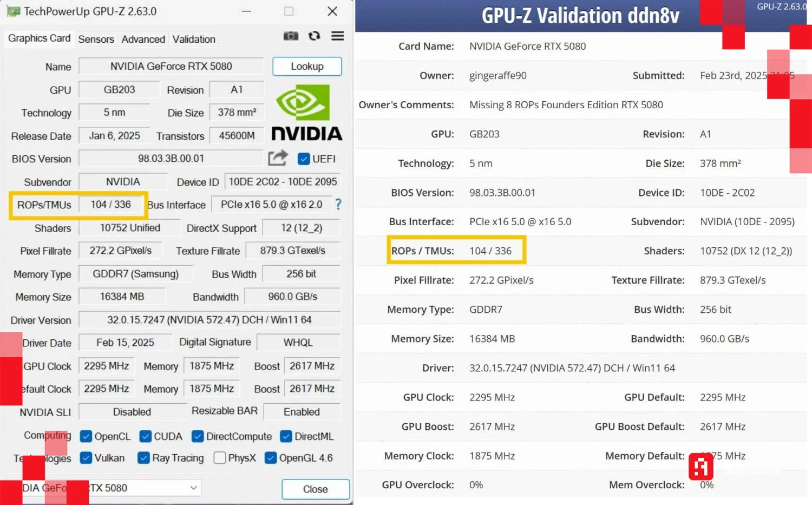Toggle the OpenCL checkbox
Screen dimensions: 812x505
point(86,436)
